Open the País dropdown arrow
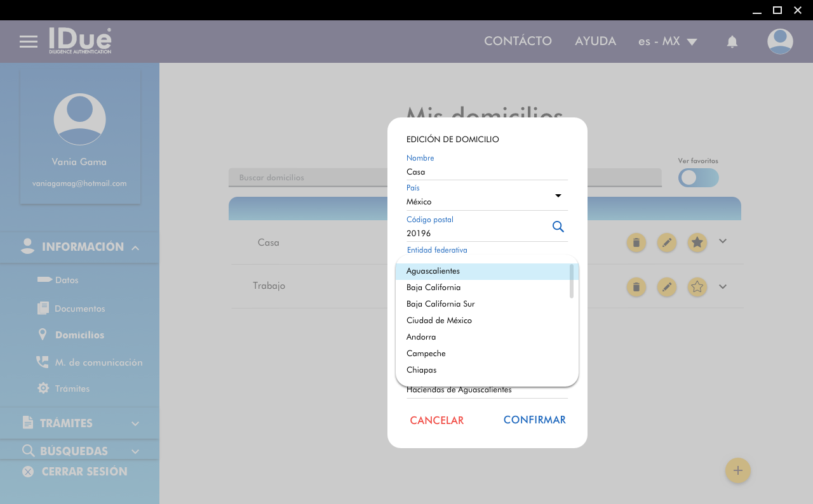813x504 pixels. coord(558,196)
